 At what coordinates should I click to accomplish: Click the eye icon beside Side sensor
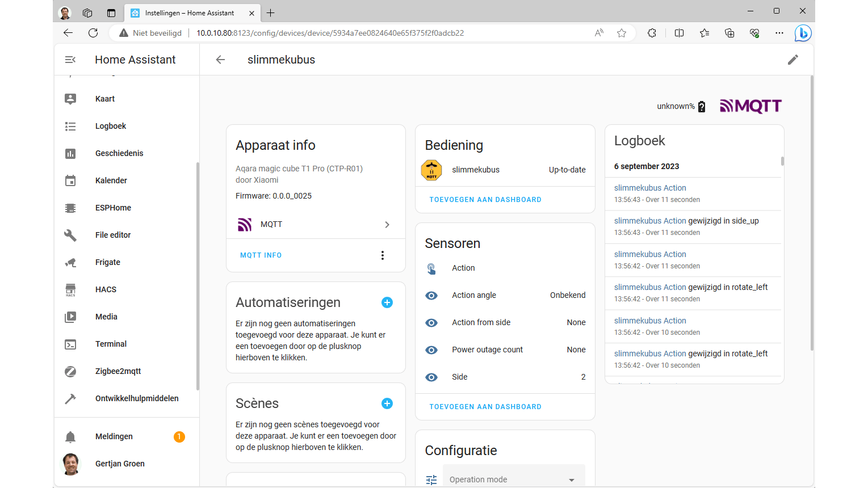pyautogui.click(x=431, y=377)
